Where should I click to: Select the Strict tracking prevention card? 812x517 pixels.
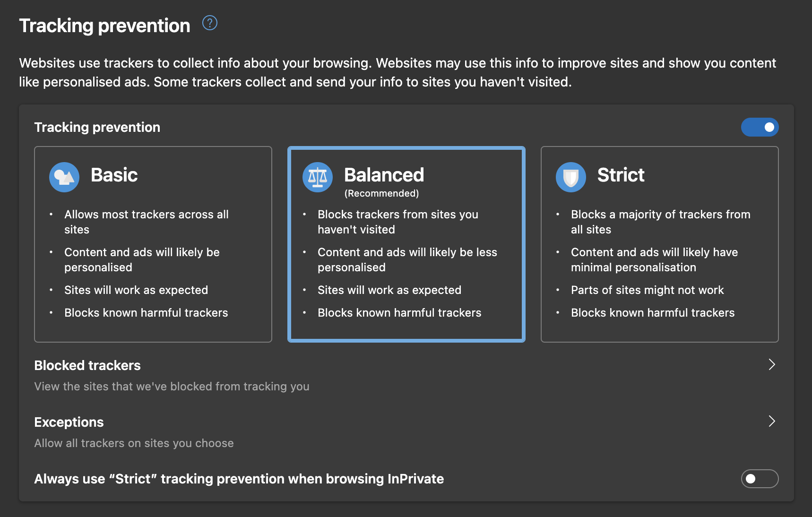coord(660,244)
